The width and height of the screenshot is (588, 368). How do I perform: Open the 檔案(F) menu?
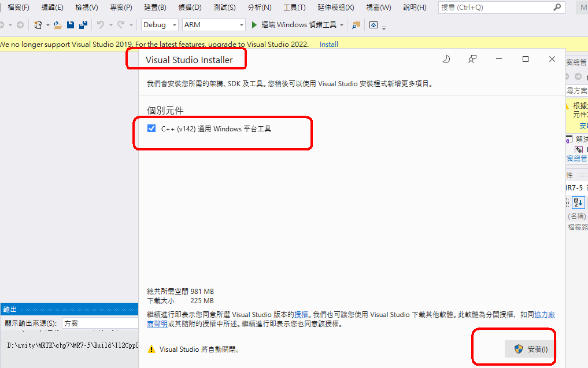[x=19, y=8]
